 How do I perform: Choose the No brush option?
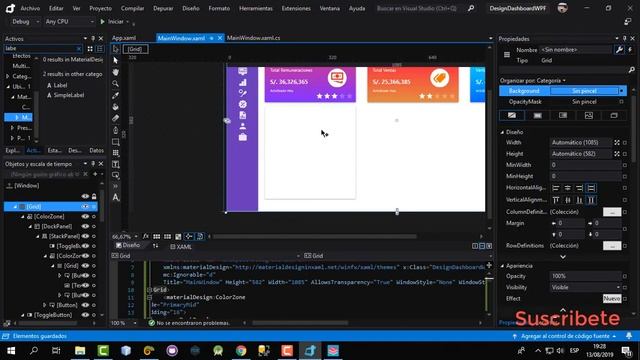[512, 116]
